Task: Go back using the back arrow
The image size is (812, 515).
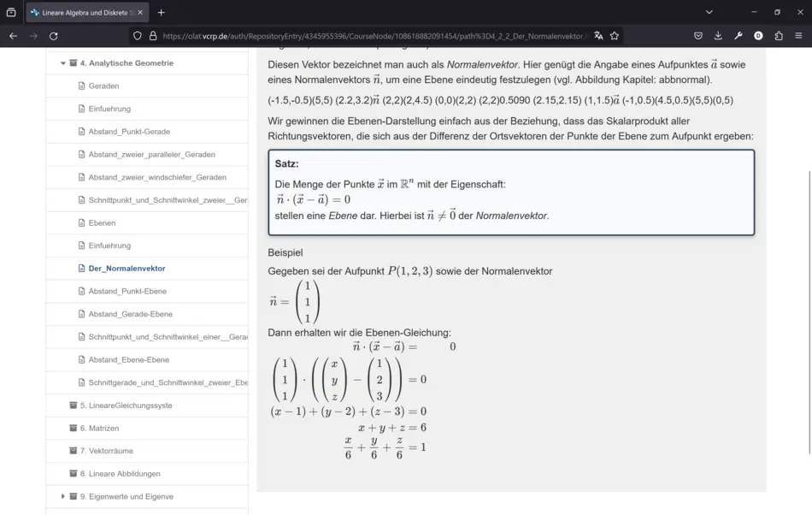Action: click(13, 36)
